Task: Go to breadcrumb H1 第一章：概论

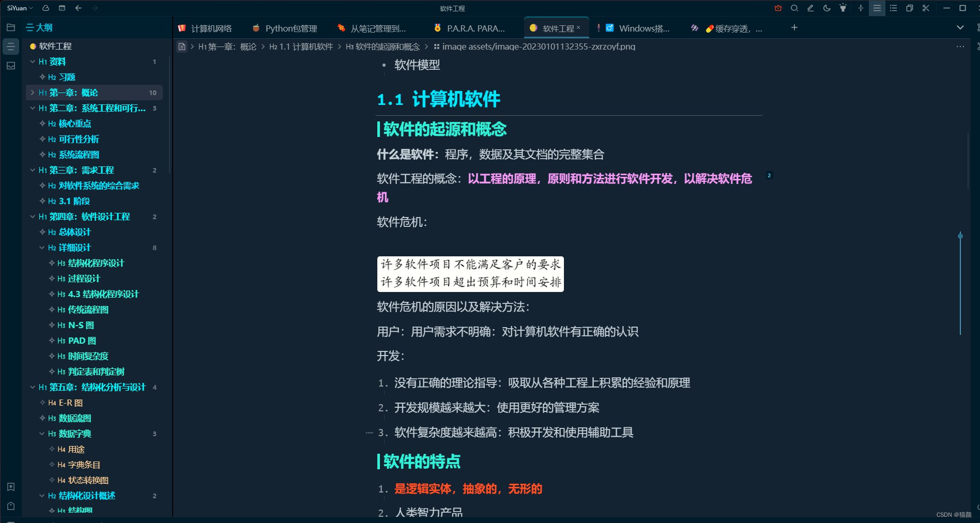Action: pos(227,47)
